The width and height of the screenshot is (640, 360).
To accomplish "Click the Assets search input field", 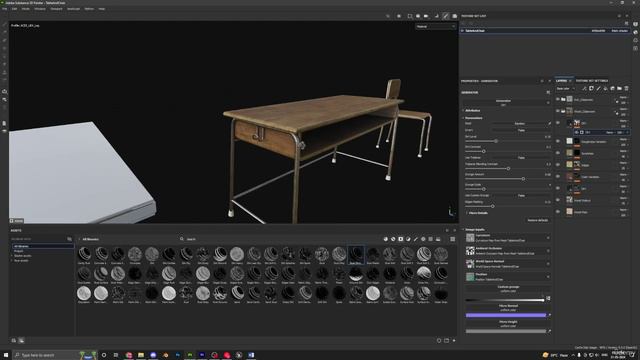I will tap(282, 239).
